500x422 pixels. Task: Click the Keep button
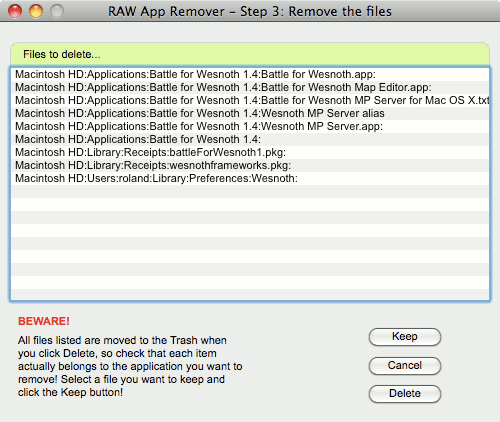[405, 337]
